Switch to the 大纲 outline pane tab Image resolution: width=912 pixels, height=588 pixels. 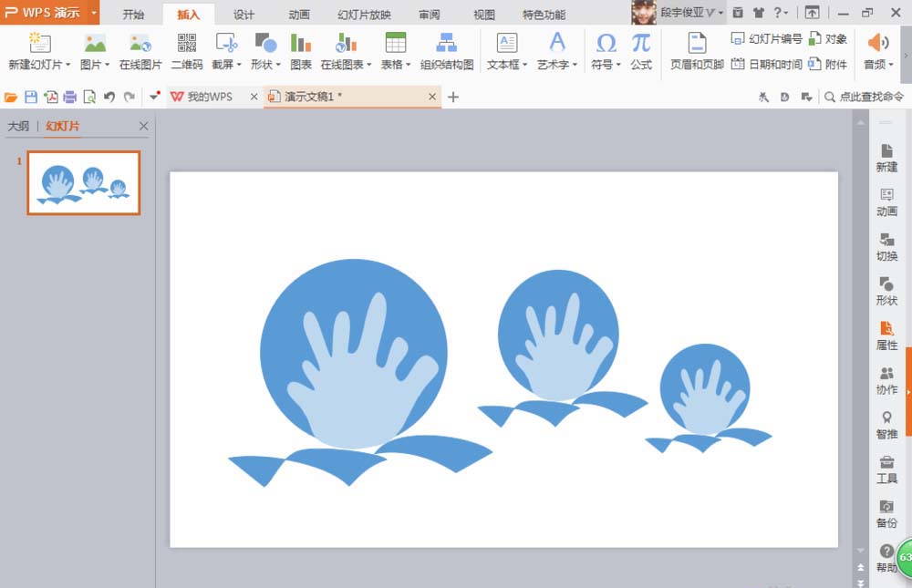pyautogui.click(x=18, y=126)
